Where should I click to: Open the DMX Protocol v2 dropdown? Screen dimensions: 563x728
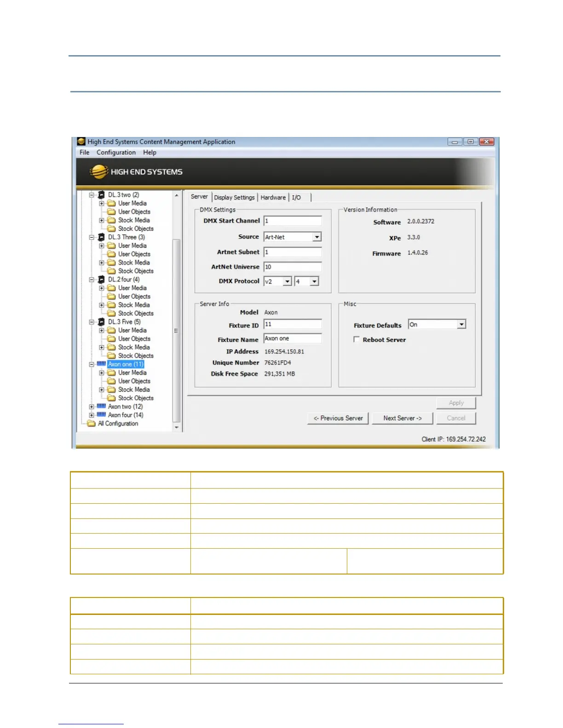[x=287, y=281]
